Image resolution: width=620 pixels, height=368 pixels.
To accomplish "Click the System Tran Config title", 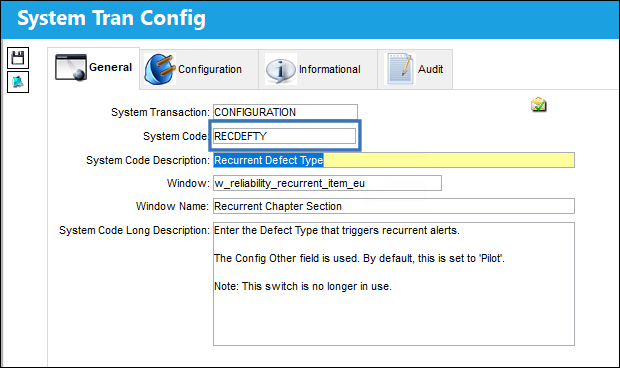I will tap(112, 18).
